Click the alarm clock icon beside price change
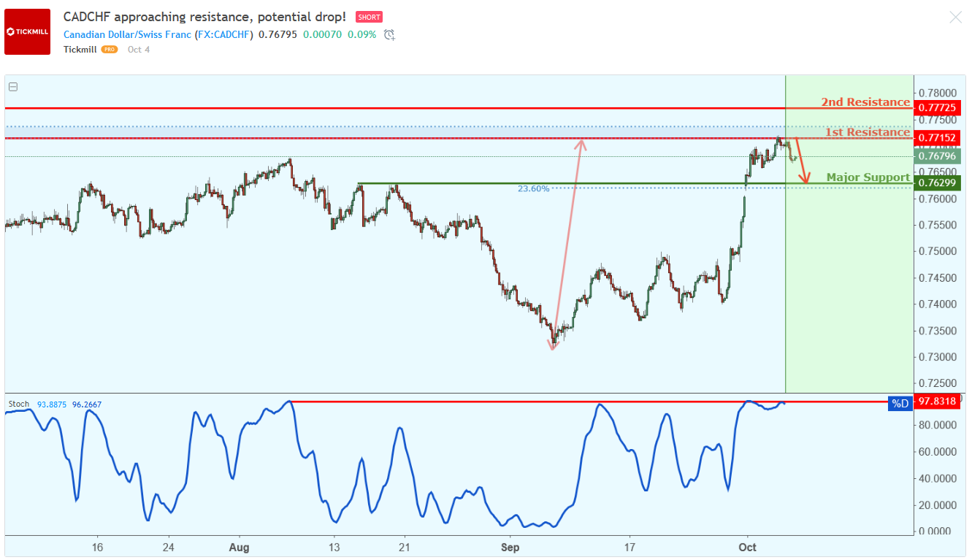 (389, 34)
